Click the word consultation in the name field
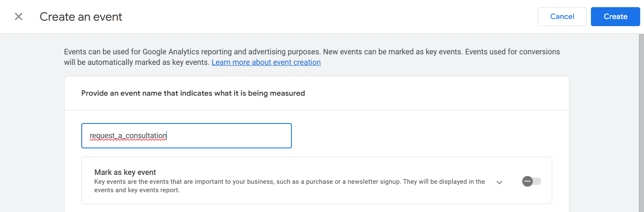Screen dimensions: 644x212 coord(146,136)
